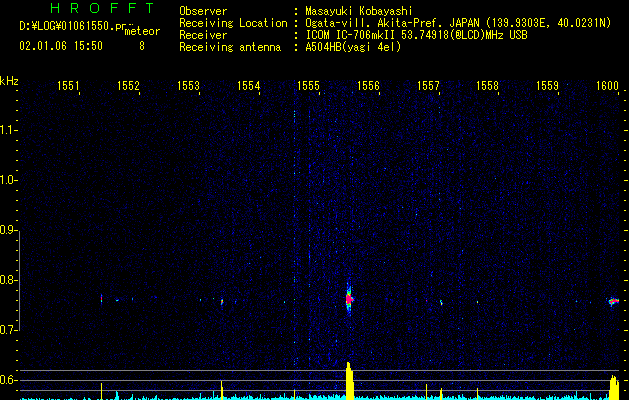This screenshot has width=629, height=400.
Task: Click the meteor count value 8
Action: tap(142, 46)
